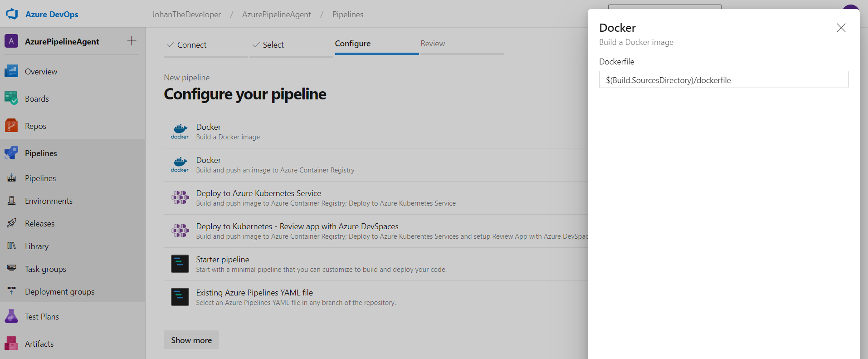This screenshot has width=868, height=359.
Task: Click the plus icon next to AzurePipelineAgent
Action: [x=132, y=41]
